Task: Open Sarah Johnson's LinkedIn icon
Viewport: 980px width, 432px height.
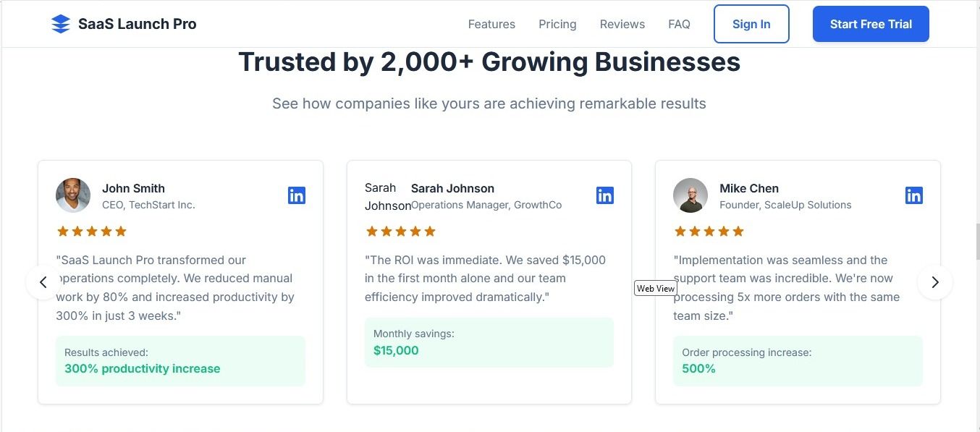Action: 605,195
